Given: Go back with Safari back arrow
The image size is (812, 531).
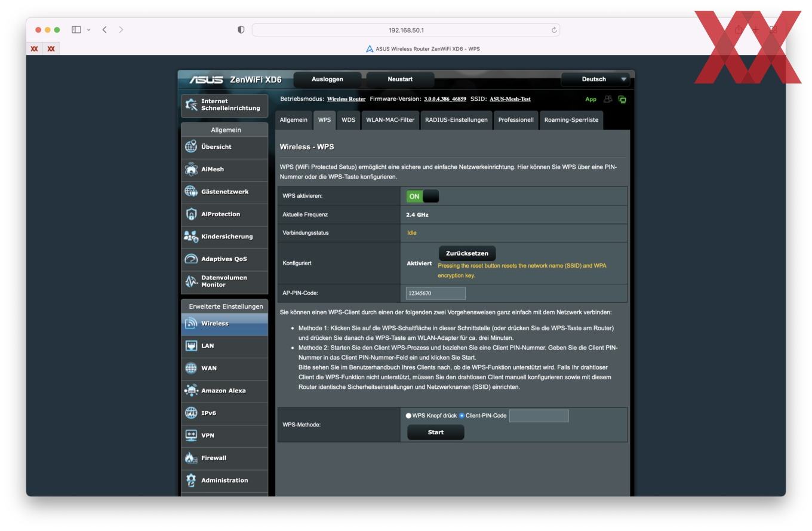Looking at the screenshot, I should 104,29.
